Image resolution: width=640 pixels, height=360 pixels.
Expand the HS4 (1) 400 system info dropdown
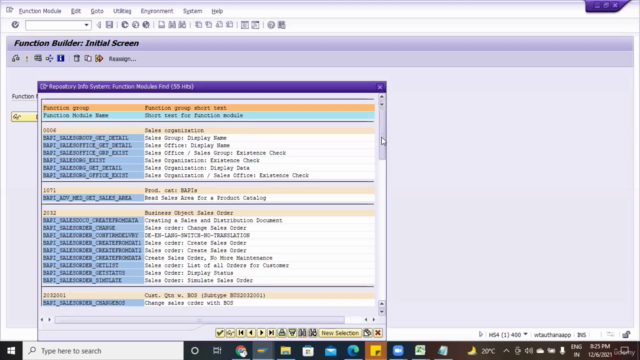click(526, 334)
